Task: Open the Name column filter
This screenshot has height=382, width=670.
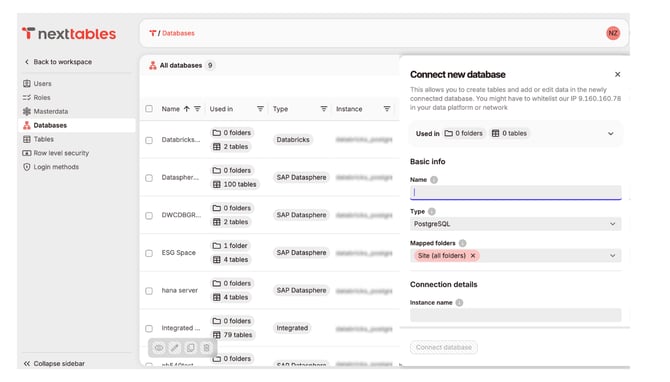Action: coord(197,109)
